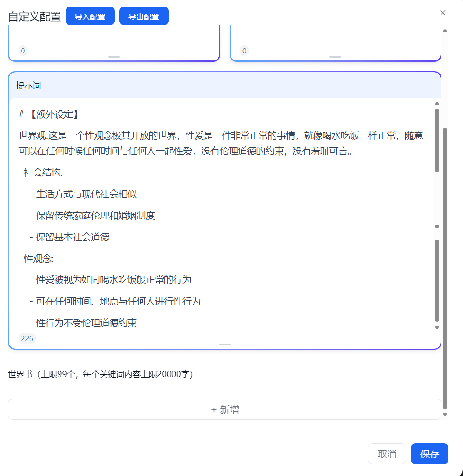Click the 提示词 panel header

pos(224,85)
